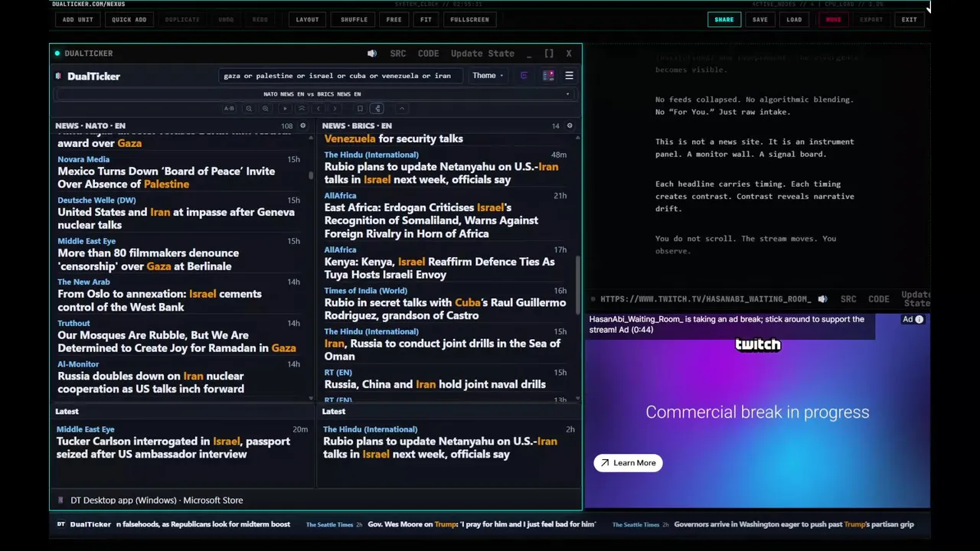Click the split-view layout icon beside the hamburger menu
Viewport: 980px width, 551px height.
point(548,76)
